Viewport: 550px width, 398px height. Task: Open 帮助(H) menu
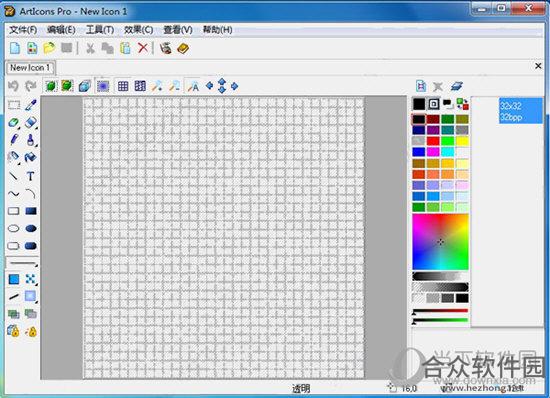(x=217, y=30)
